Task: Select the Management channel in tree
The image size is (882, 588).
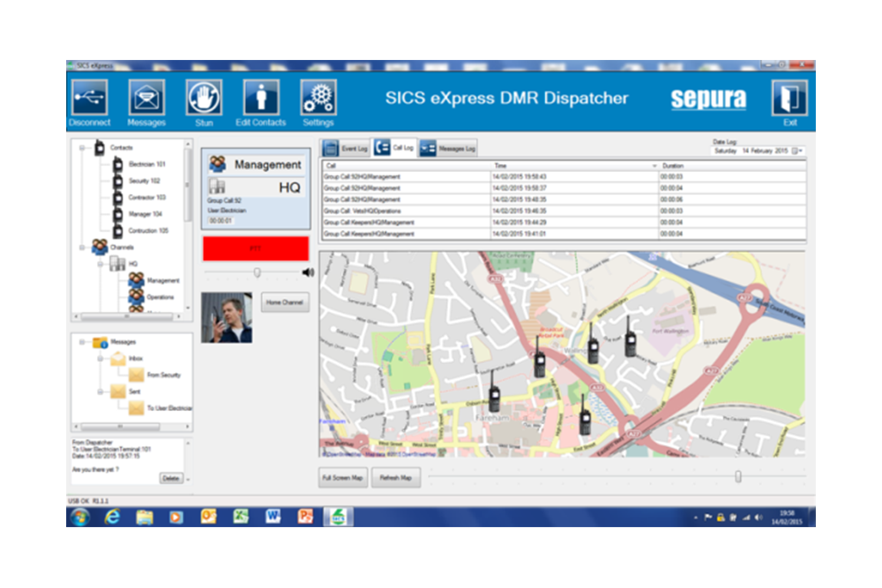Action: pos(162,280)
